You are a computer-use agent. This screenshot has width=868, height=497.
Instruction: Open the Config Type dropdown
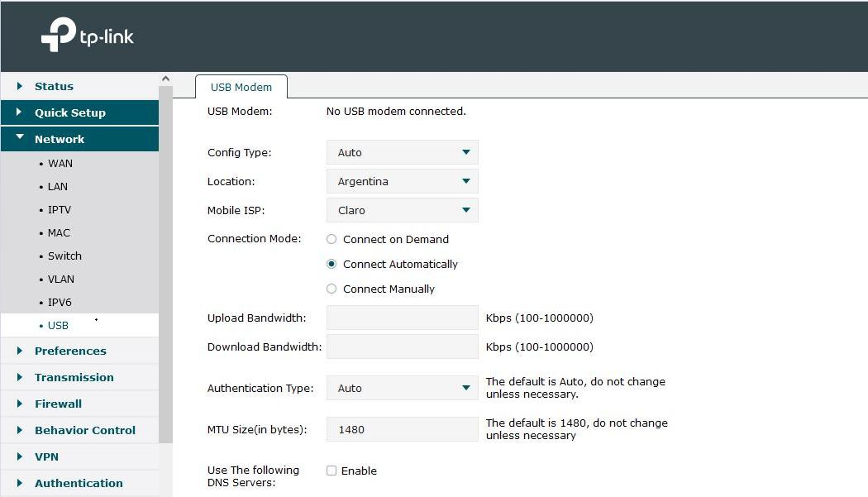coord(402,153)
